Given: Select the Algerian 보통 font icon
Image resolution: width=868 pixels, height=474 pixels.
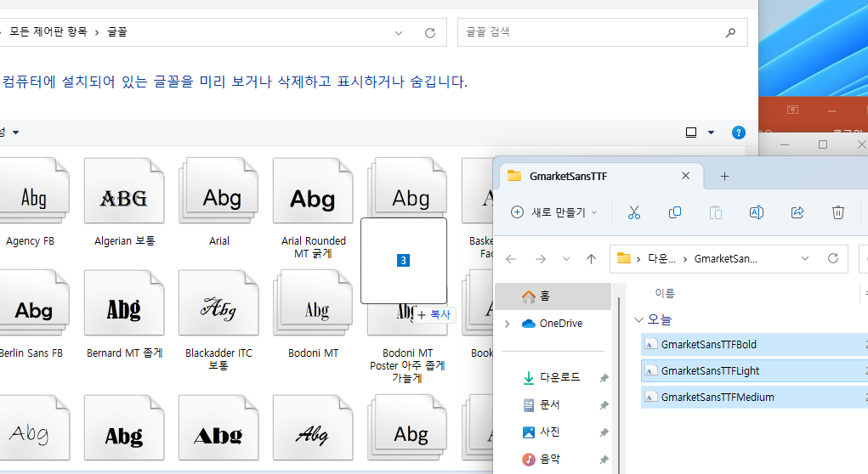Looking at the screenshot, I should pos(124,191).
